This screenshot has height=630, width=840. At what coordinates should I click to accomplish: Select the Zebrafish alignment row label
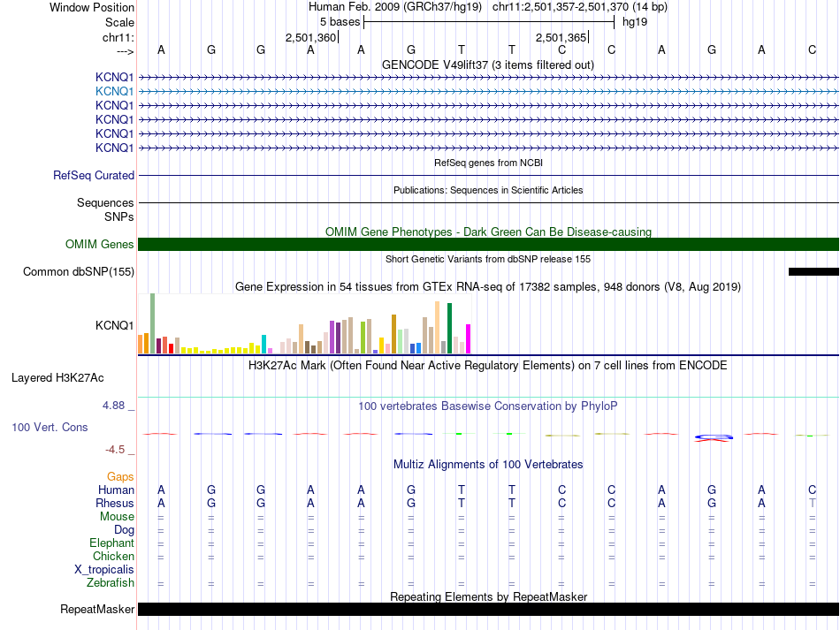pyautogui.click(x=111, y=583)
